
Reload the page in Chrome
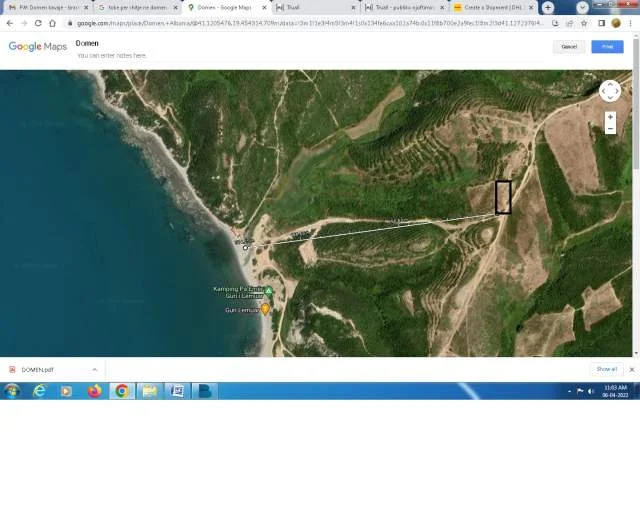click(37, 23)
